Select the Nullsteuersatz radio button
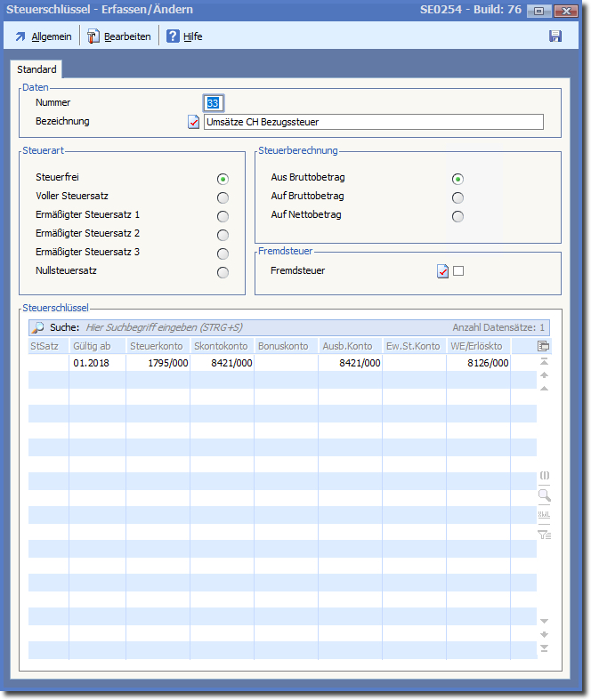The height and width of the screenshot is (700, 591). [x=223, y=272]
